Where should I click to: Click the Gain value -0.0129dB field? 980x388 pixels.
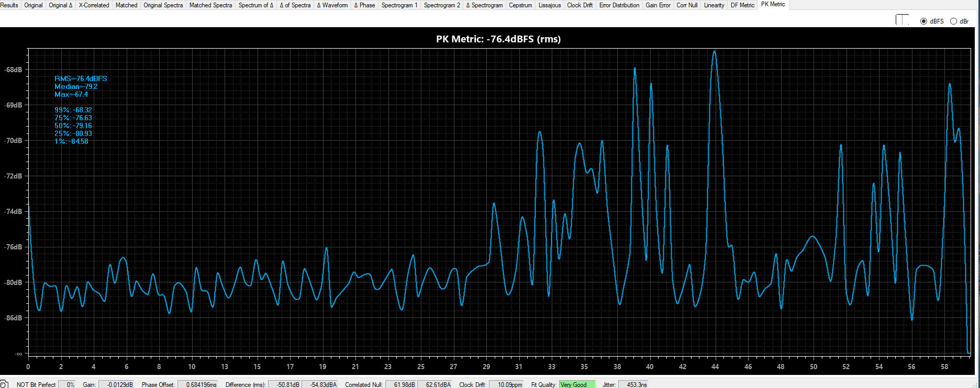(x=117, y=384)
